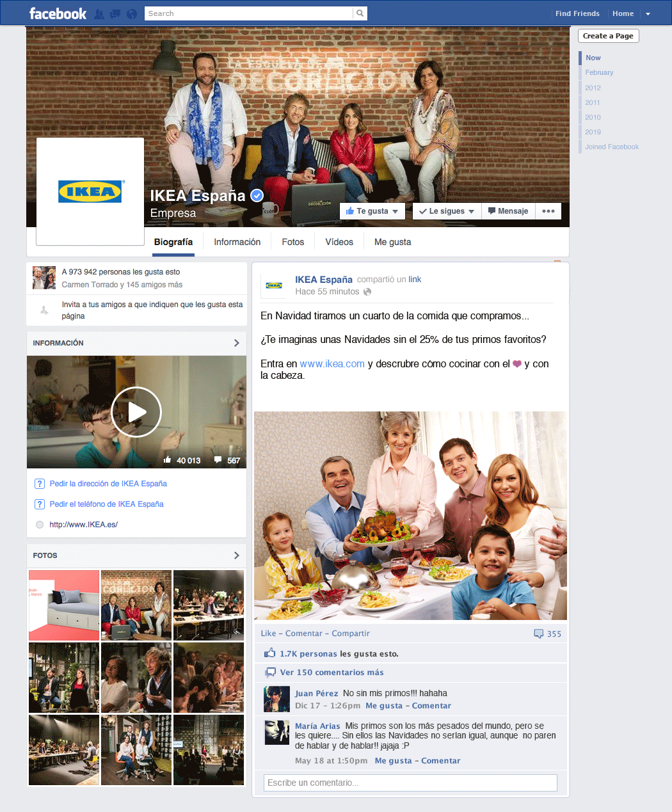Click IKEA España post avatar logo
This screenshot has height=812, width=672.
tap(274, 285)
